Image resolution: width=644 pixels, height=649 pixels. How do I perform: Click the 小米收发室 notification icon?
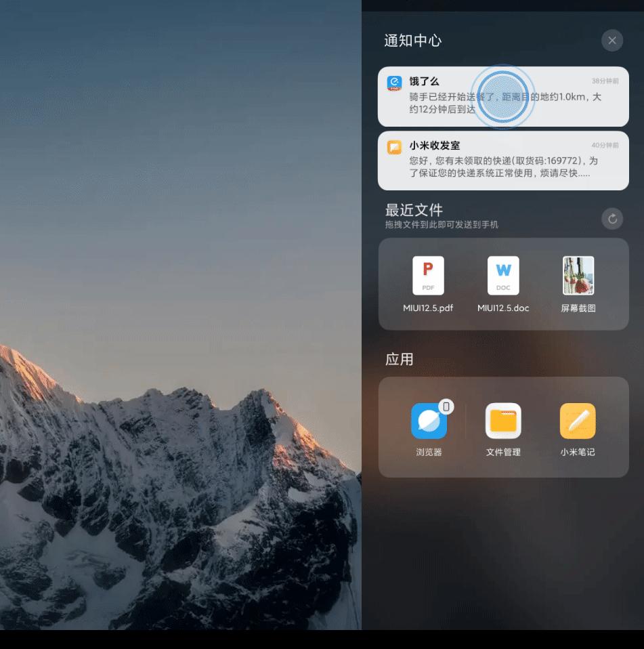click(393, 147)
